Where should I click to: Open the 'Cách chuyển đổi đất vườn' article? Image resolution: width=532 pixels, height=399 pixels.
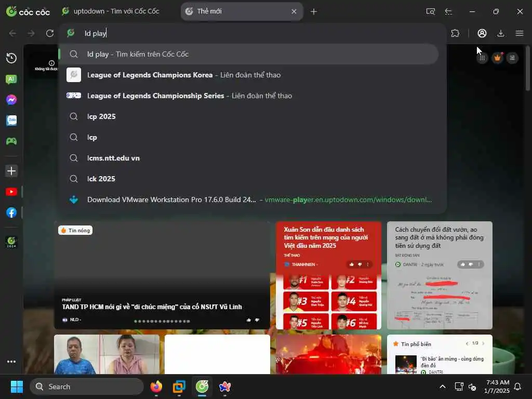pyautogui.click(x=439, y=237)
